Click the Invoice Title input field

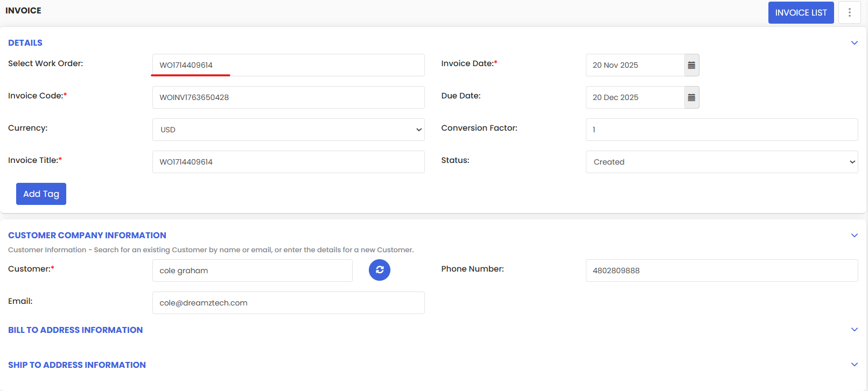pyautogui.click(x=289, y=162)
